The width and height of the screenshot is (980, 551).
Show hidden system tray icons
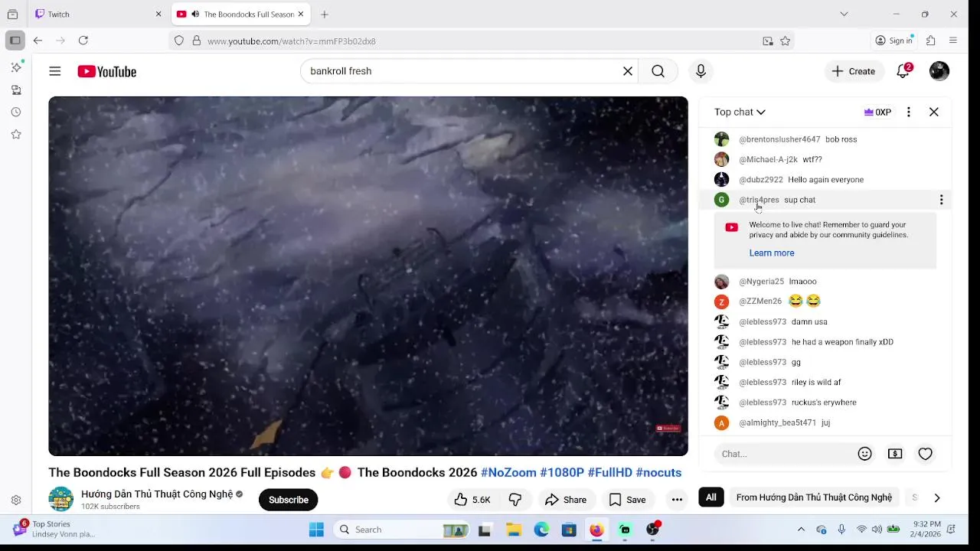coord(801,529)
